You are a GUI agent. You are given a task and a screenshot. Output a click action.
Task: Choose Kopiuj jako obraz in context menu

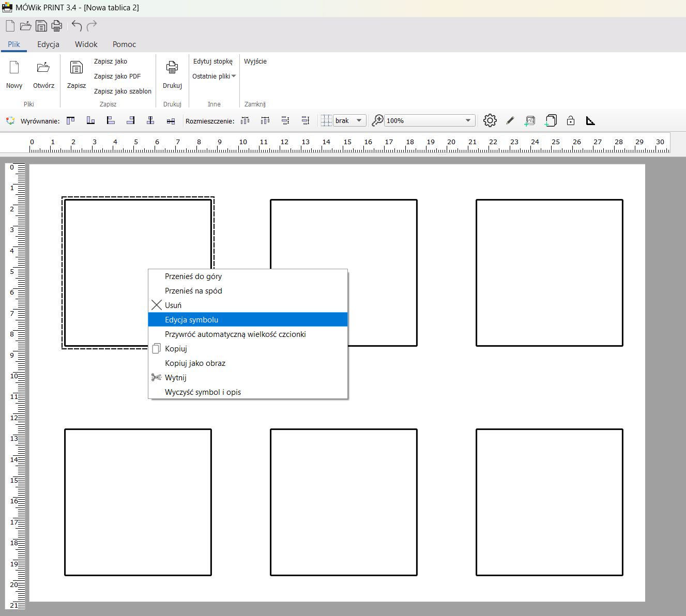(x=248, y=363)
